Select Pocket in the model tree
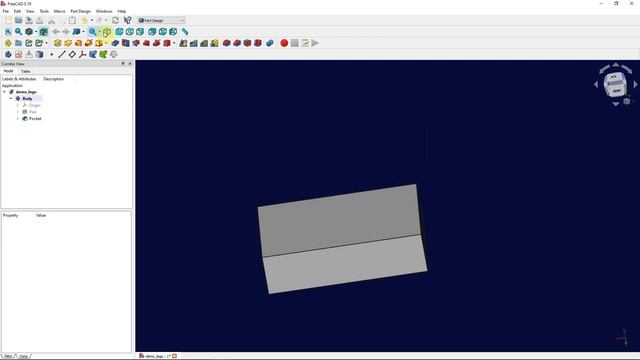The width and height of the screenshot is (640, 360). (35, 118)
